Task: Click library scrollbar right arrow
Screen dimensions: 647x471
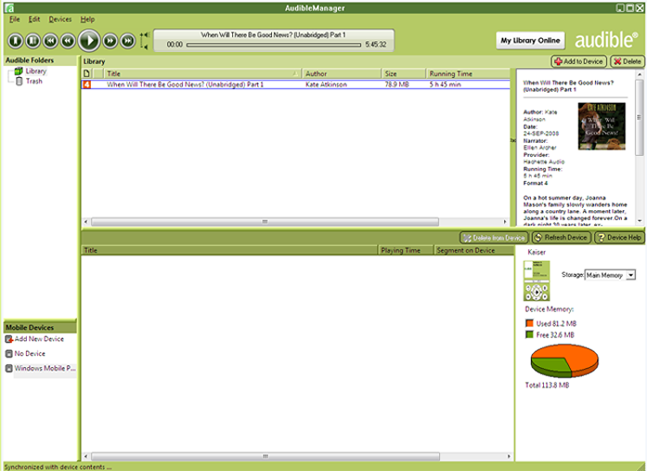Action: coord(505,222)
